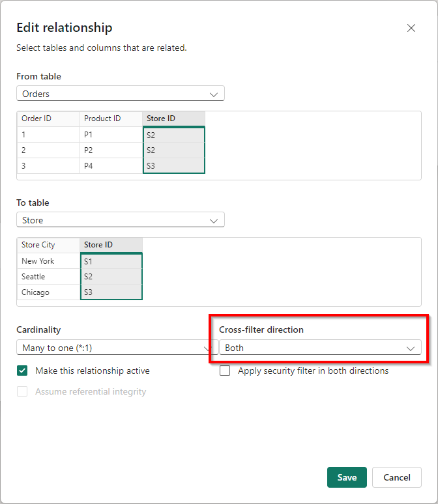The width and height of the screenshot is (438, 504).
Task: Enable Apply security filter in both directions
Action: click(226, 371)
